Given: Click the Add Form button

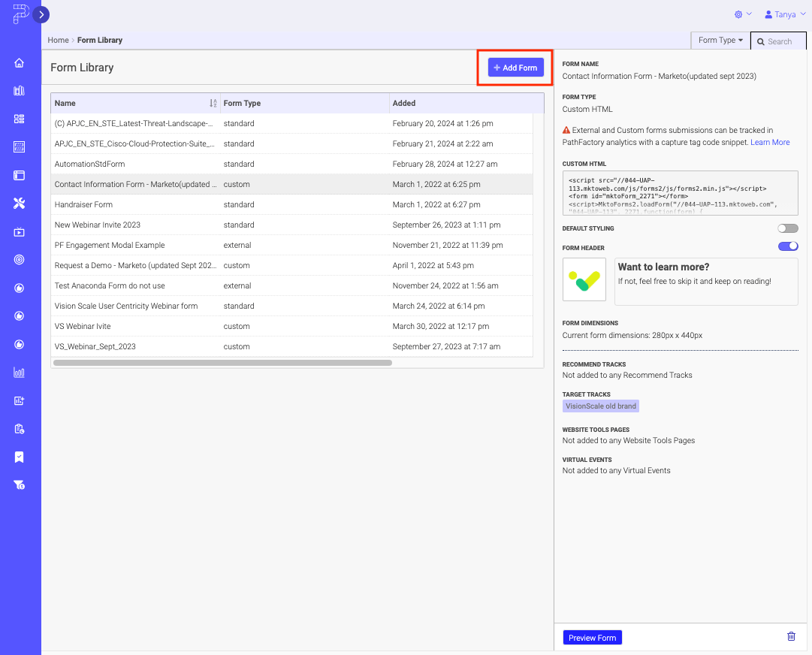Looking at the screenshot, I should click(516, 68).
